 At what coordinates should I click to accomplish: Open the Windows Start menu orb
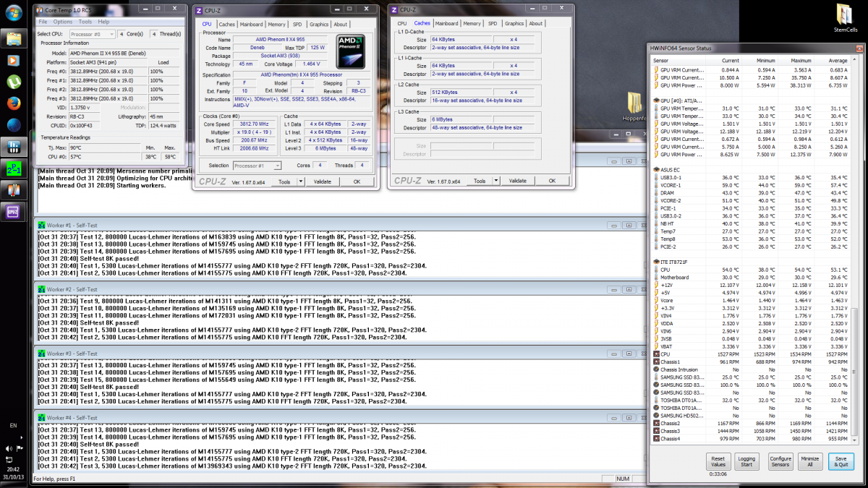click(13, 14)
